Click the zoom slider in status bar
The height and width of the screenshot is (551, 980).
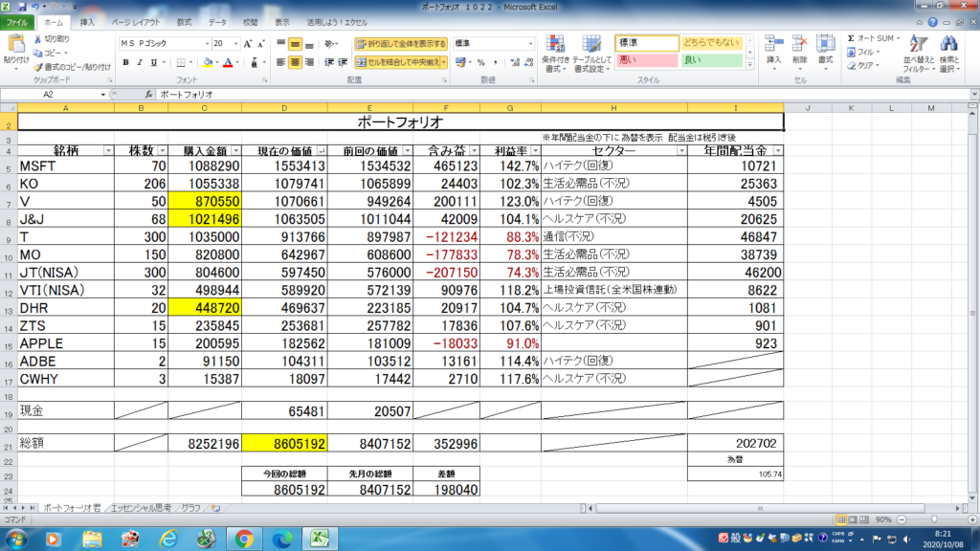pos(934,519)
